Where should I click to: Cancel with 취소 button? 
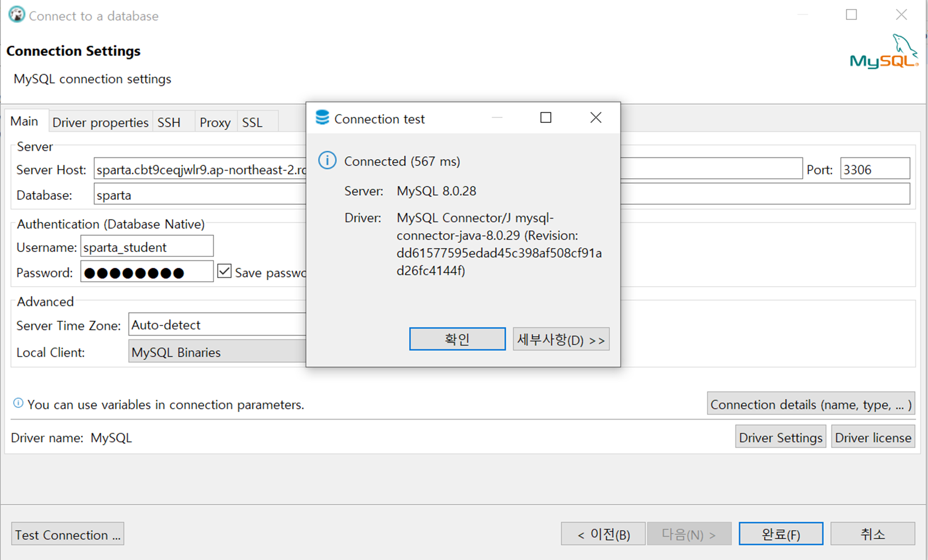click(873, 534)
